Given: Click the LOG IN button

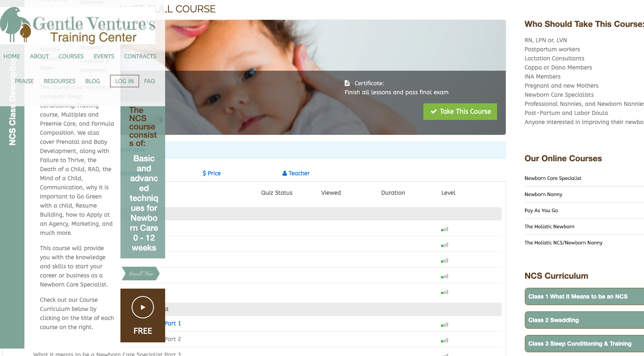Looking at the screenshot, I should coord(124,81).
